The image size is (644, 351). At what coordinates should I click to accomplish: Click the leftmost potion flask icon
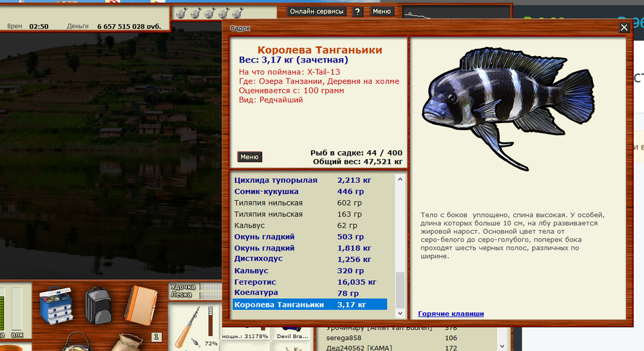182,13
